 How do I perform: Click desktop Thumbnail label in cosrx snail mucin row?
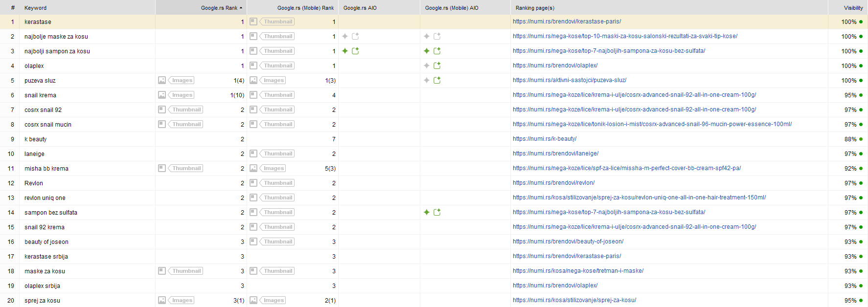186,124
